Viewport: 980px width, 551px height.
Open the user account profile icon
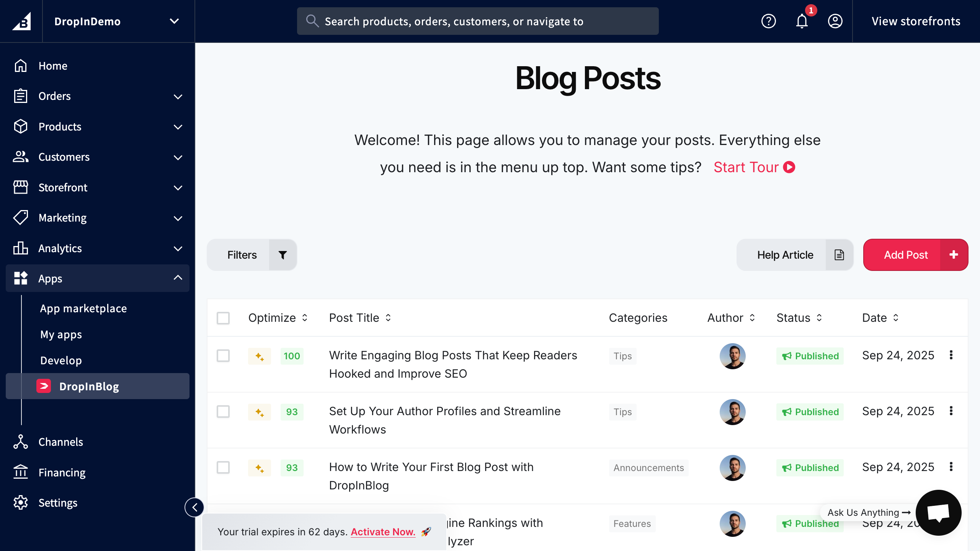point(835,21)
